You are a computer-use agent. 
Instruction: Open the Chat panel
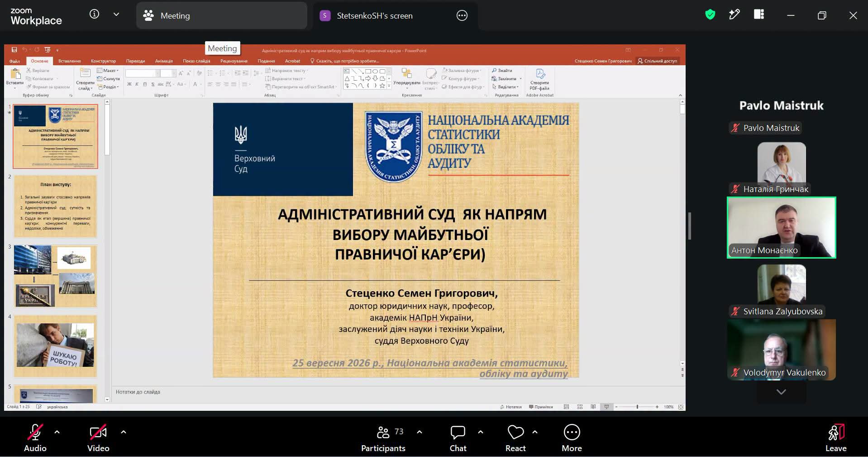pos(458,438)
